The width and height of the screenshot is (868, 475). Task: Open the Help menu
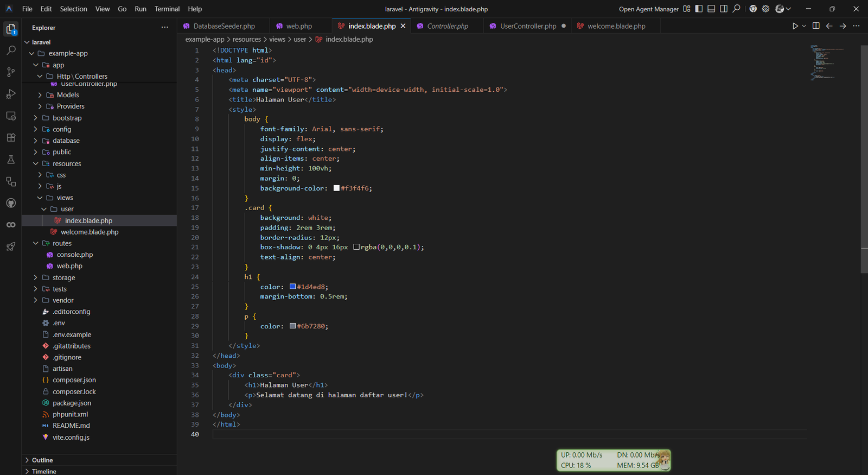(x=195, y=9)
